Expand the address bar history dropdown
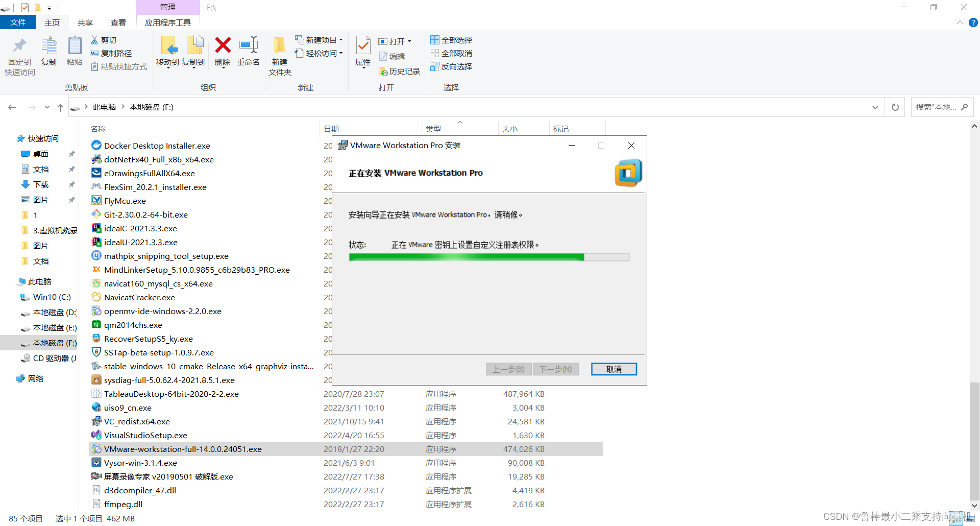This screenshot has width=980, height=526. [875, 107]
